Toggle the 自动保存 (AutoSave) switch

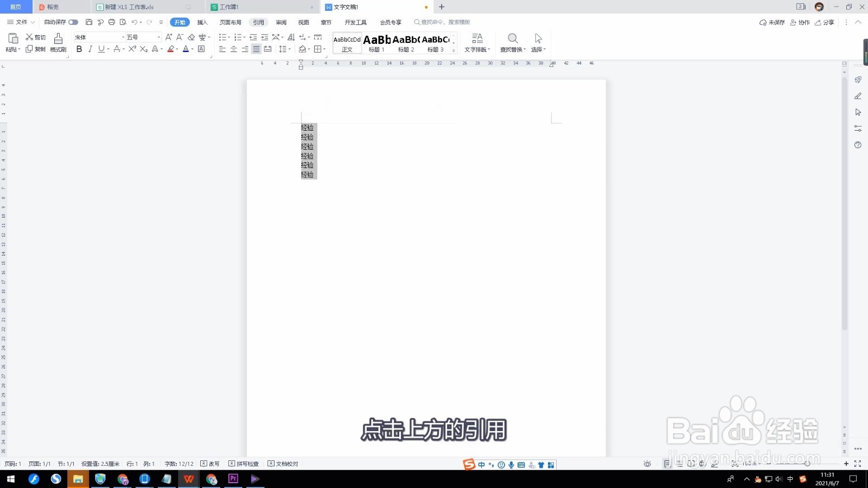(x=73, y=22)
